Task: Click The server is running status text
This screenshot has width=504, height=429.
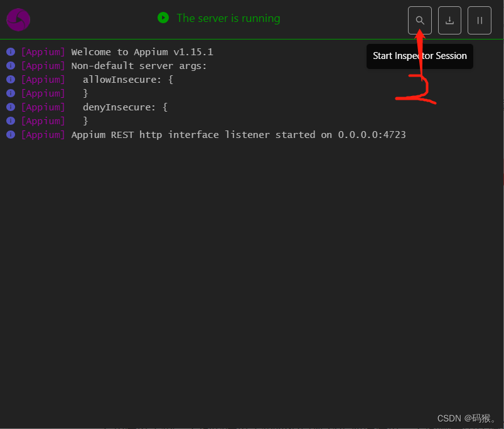Action: pos(228,18)
